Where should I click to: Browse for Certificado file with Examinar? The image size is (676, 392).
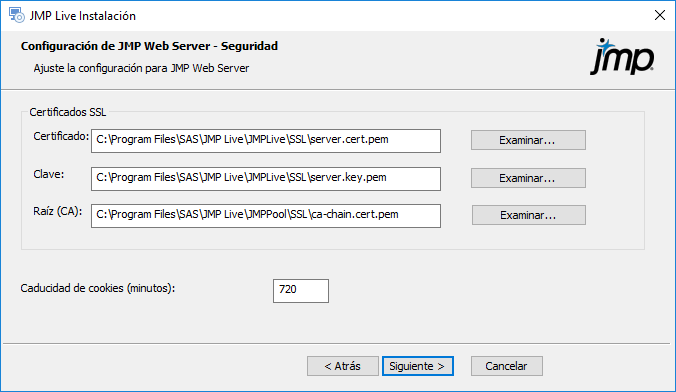(x=528, y=140)
